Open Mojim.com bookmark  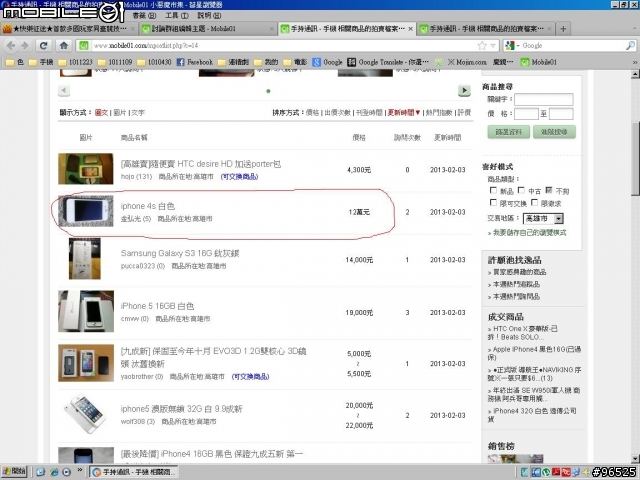point(467,62)
